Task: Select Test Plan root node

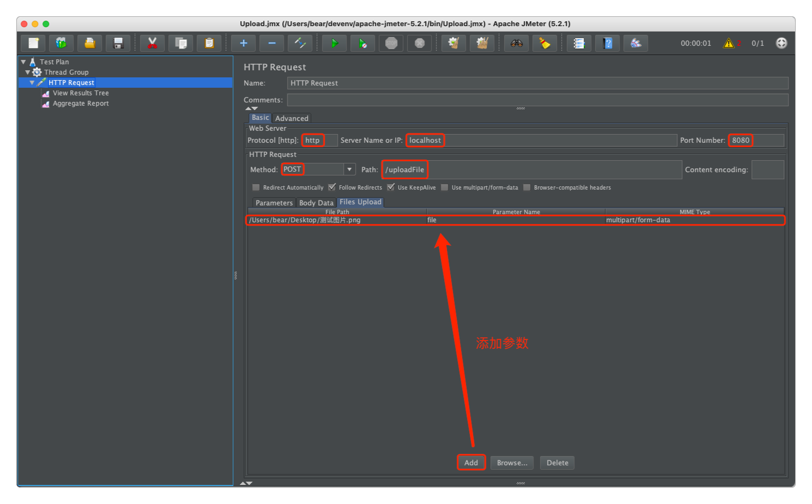Action: (54, 62)
